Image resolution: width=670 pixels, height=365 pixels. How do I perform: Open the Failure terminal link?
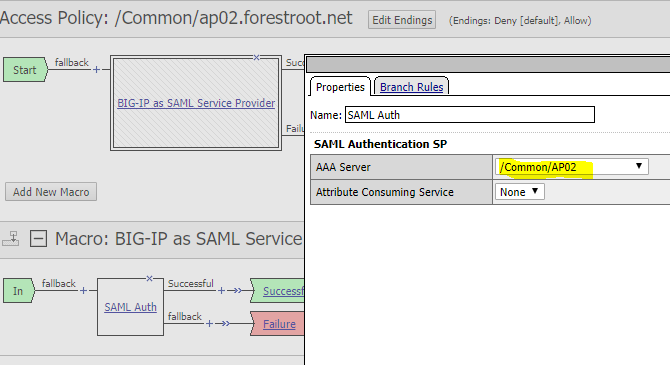(x=279, y=324)
